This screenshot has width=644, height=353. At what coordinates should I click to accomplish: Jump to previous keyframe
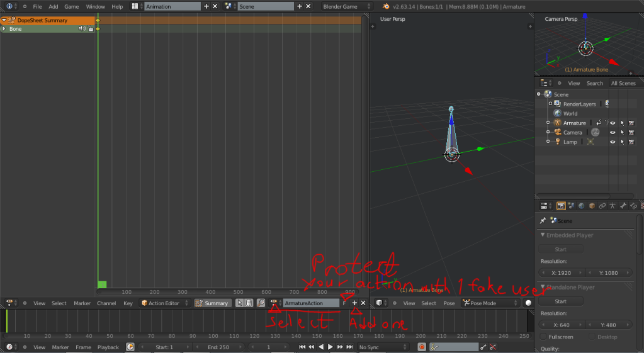[312, 347]
